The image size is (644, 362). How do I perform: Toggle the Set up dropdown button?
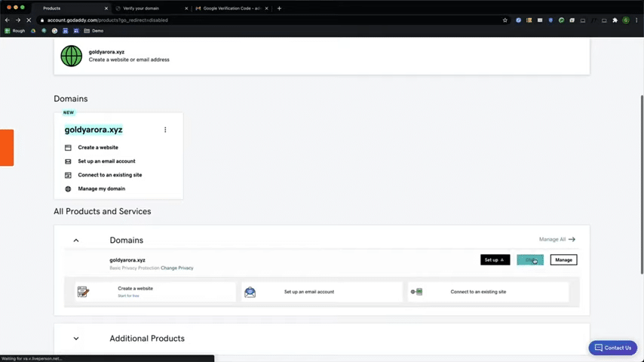495,259
